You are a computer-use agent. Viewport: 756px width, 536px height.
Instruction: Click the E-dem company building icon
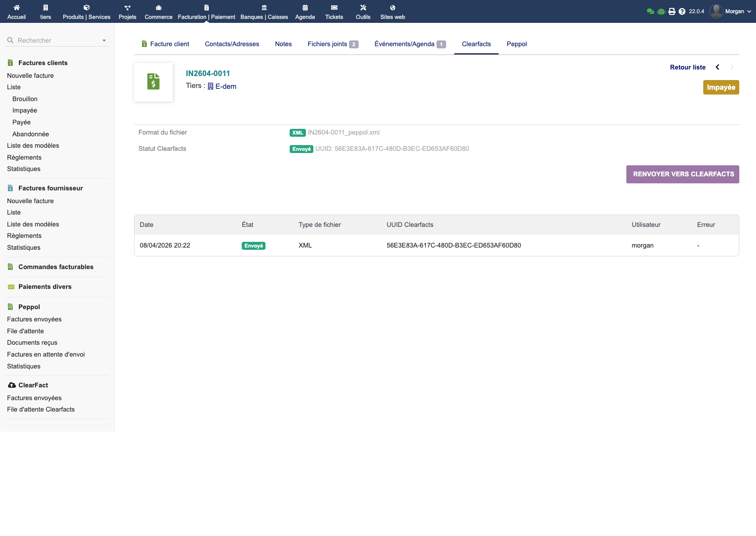click(x=211, y=87)
